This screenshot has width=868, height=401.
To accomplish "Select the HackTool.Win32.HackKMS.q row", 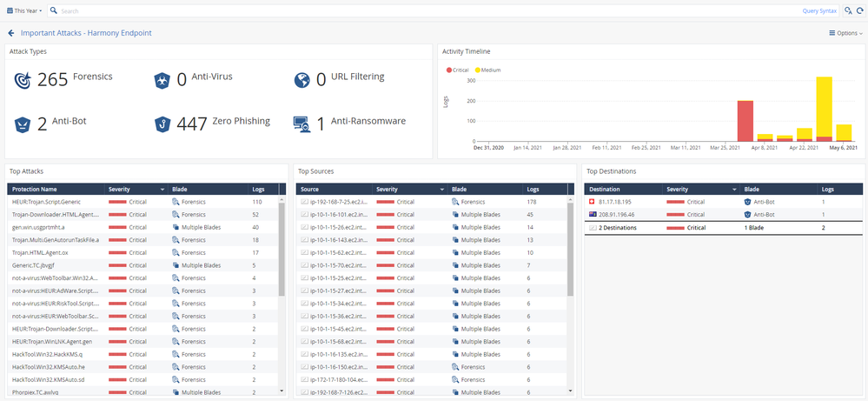I will 143,354.
